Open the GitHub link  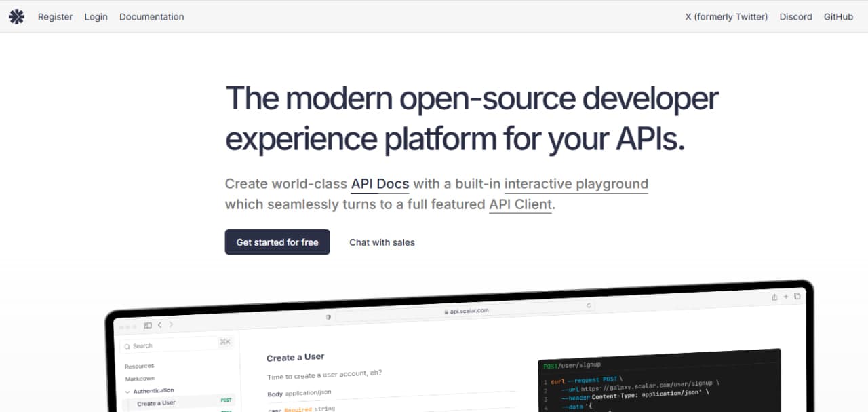point(838,17)
